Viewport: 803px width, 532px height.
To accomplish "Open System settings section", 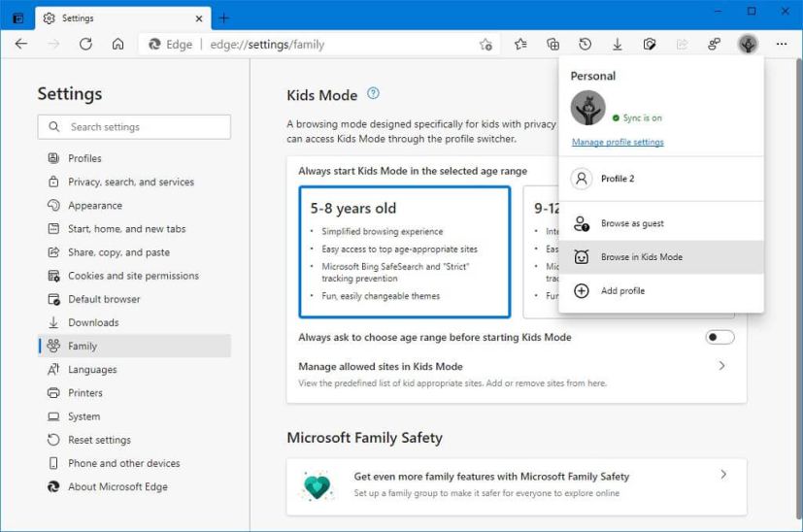I will (134, 416).
